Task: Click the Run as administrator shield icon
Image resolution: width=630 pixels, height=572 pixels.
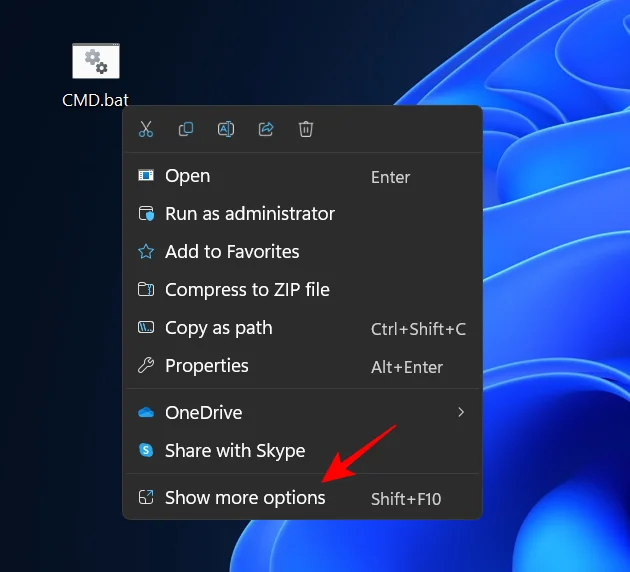Action: [146, 214]
